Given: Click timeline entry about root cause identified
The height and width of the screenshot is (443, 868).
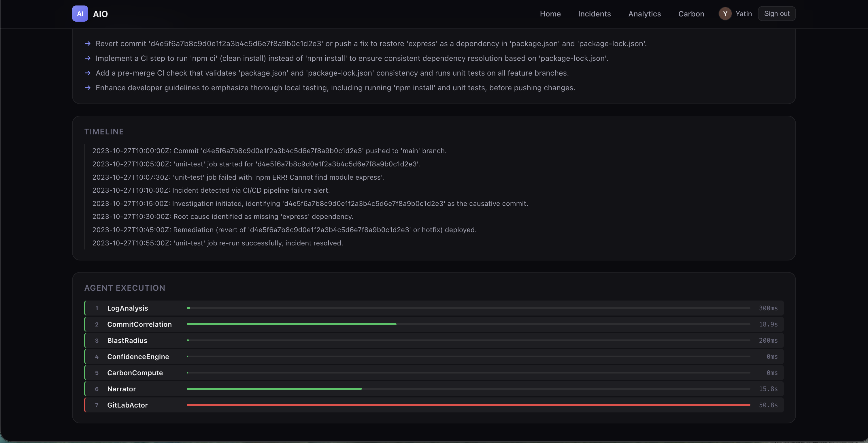Looking at the screenshot, I should (x=222, y=216).
